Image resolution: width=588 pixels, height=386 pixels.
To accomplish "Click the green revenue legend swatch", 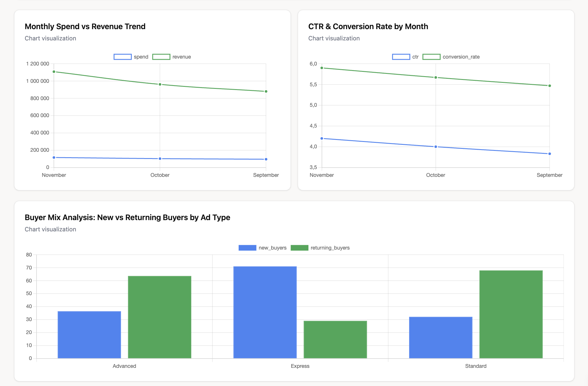I will point(161,57).
